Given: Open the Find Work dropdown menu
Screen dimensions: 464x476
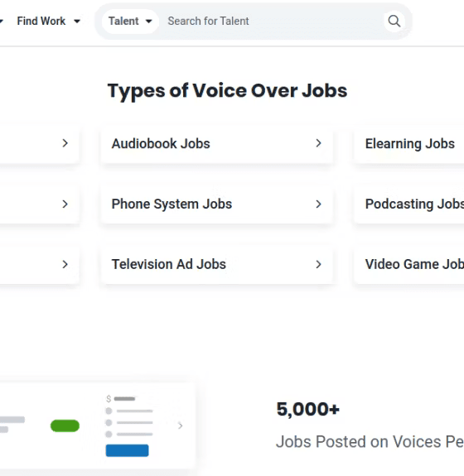Looking at the screenshot, I should 49,22.
